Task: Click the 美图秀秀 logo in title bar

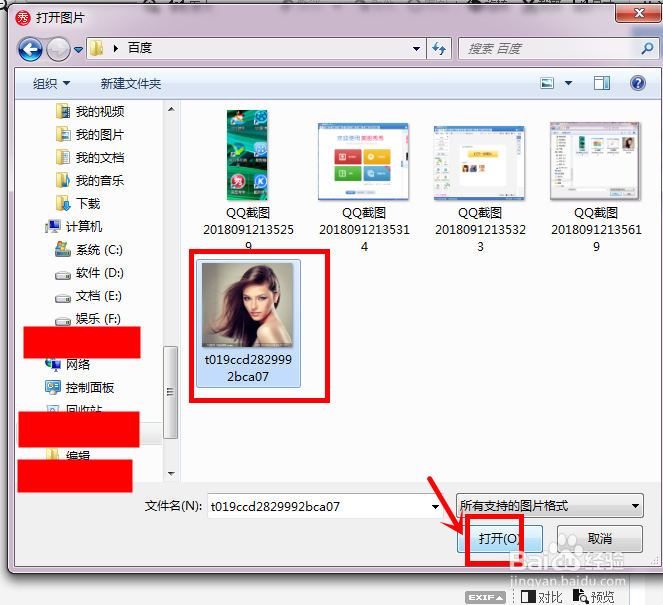Action: 23,18
